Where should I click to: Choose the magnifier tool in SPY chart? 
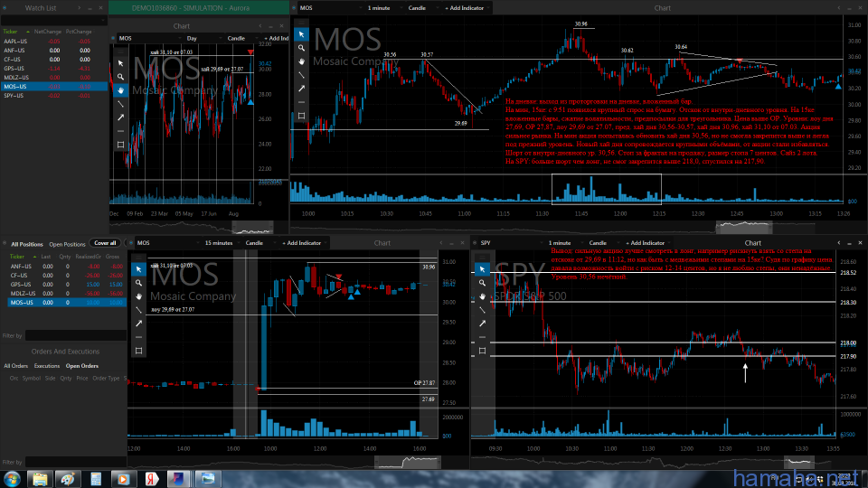[x=482, y=283]
